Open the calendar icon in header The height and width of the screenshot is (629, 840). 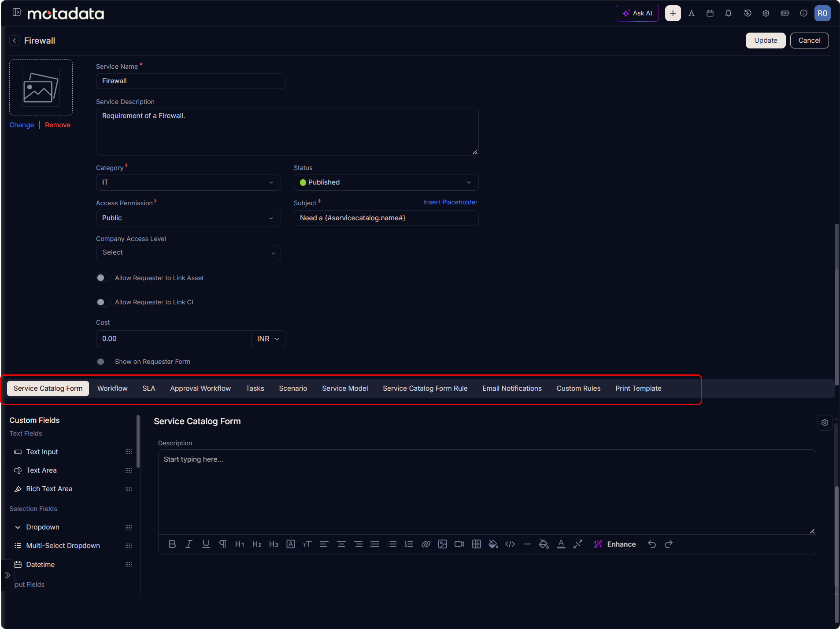coord(710,13)
